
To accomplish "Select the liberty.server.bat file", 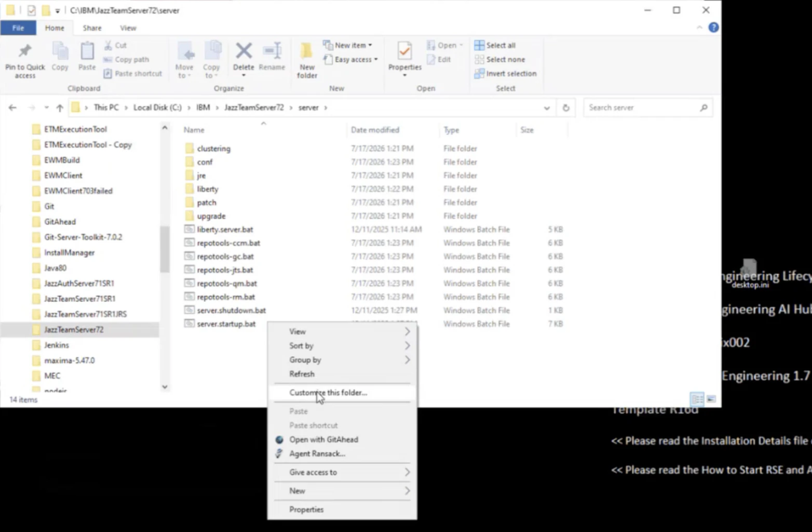I will (x=225, y=230).
